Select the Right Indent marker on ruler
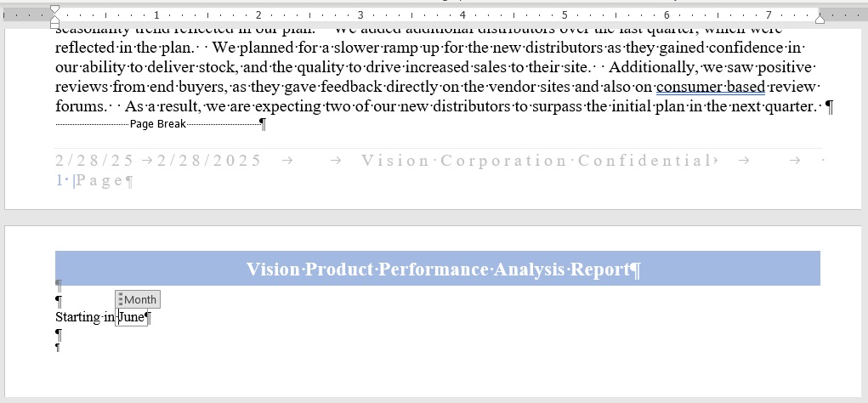Viewport: 868px width, 403px height. pos(820,20)
